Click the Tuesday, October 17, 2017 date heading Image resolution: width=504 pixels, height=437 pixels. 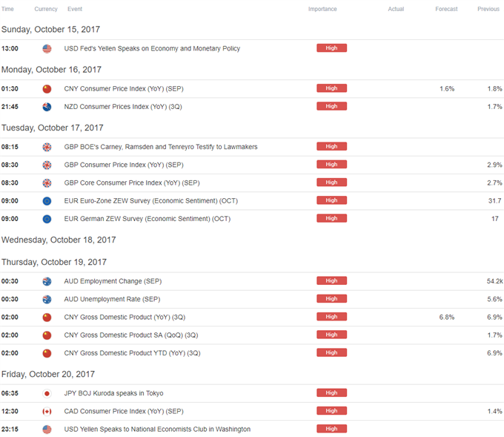pos(53,128)
